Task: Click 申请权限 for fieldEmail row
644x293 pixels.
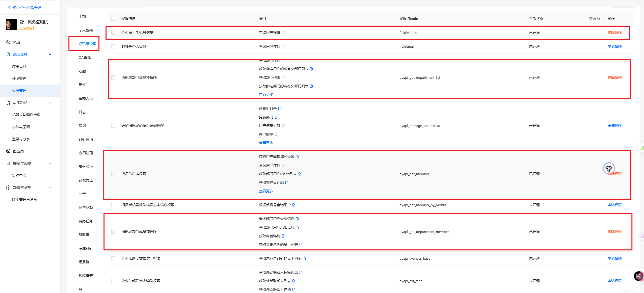Action: (x=614, y=46)
